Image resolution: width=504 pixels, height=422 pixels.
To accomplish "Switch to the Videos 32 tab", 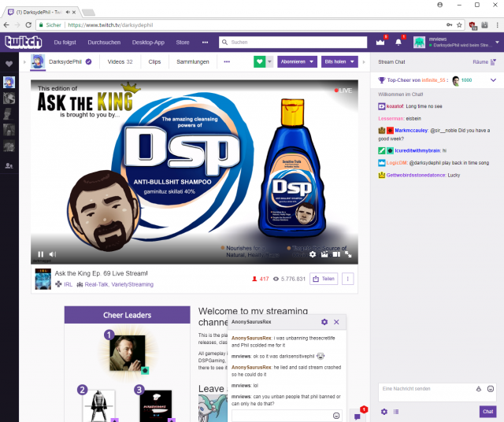I will point(120,61).
